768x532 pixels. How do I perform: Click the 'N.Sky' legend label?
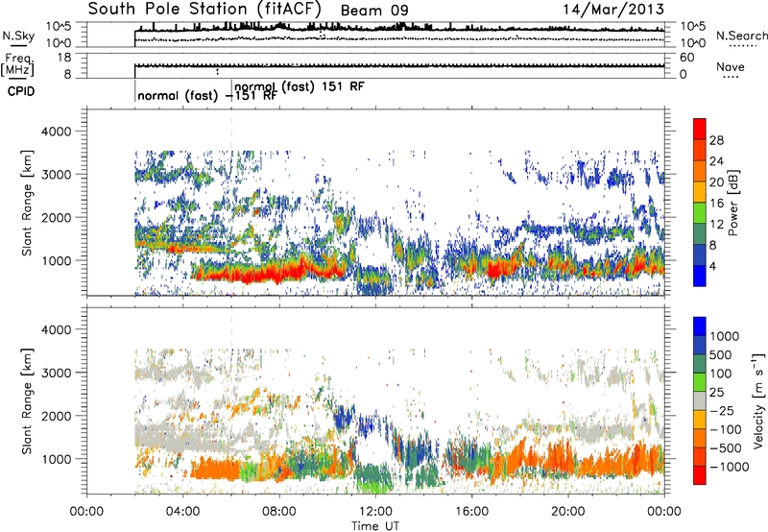point(18,36)
